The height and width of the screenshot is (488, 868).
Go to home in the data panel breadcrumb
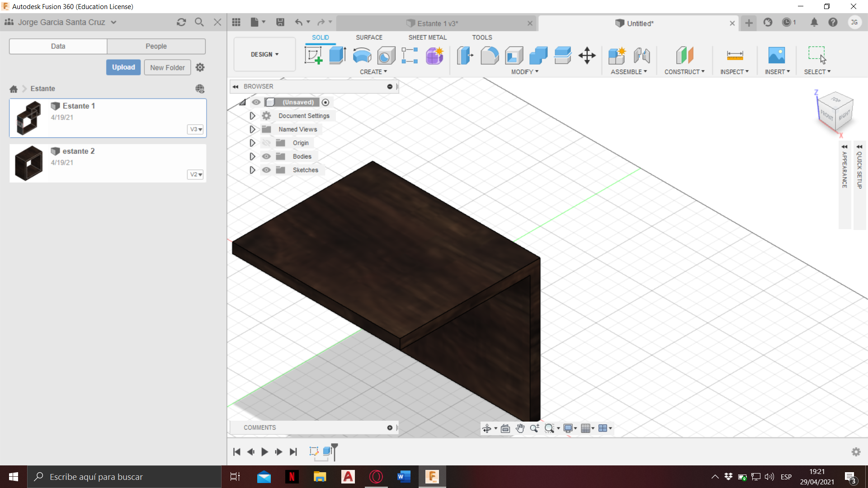(14, 89)
